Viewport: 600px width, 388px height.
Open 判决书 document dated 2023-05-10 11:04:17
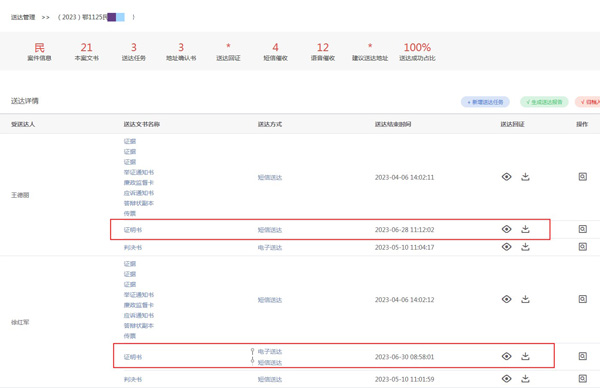tap(133, 248)
